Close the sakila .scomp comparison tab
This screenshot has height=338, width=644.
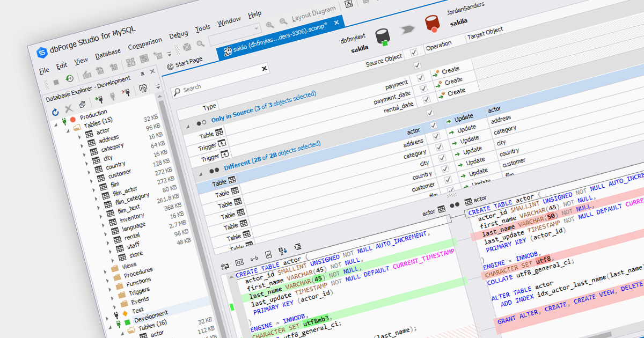336,23
